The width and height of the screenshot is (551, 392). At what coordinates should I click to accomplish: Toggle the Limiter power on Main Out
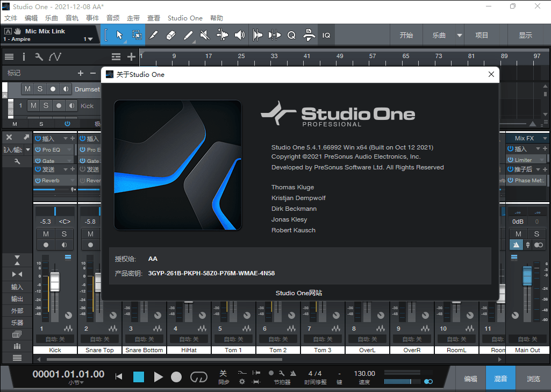click(511, 160)
